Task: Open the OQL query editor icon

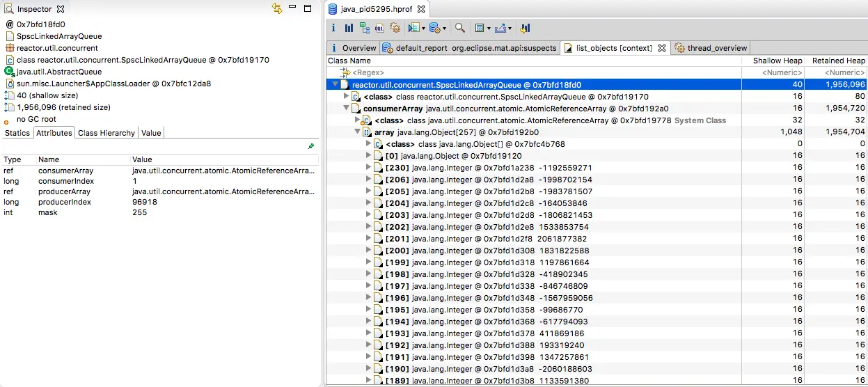Action: 379,29
